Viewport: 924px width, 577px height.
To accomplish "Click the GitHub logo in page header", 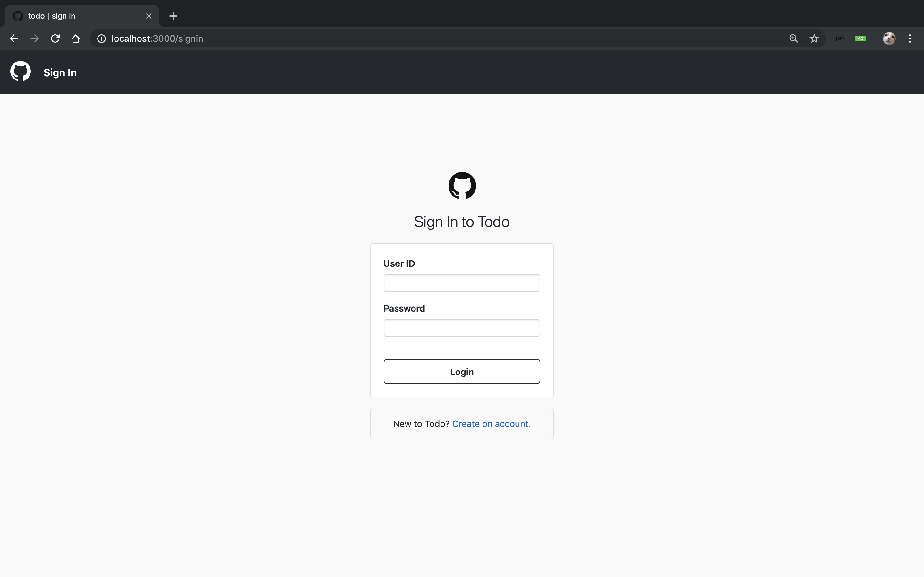I will click(20, 71).
